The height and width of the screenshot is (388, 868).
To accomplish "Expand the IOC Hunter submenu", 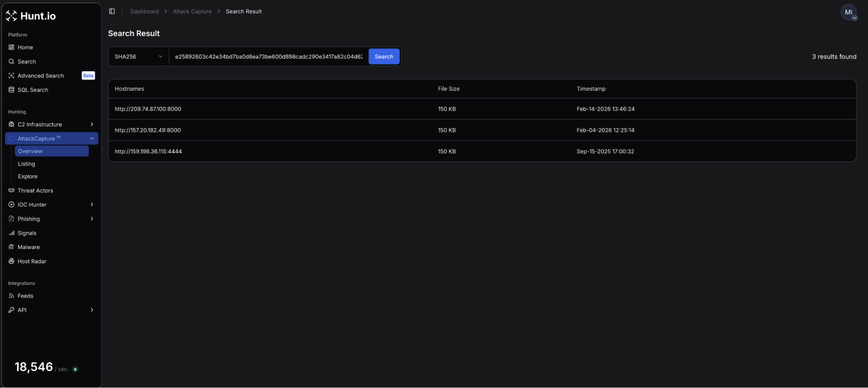I will 92,205.
